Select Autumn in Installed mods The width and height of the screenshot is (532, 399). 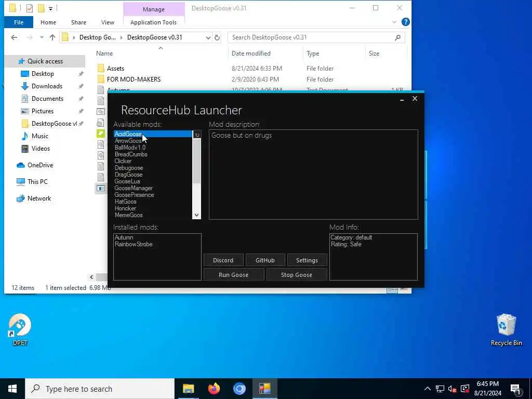pos(124,237)
